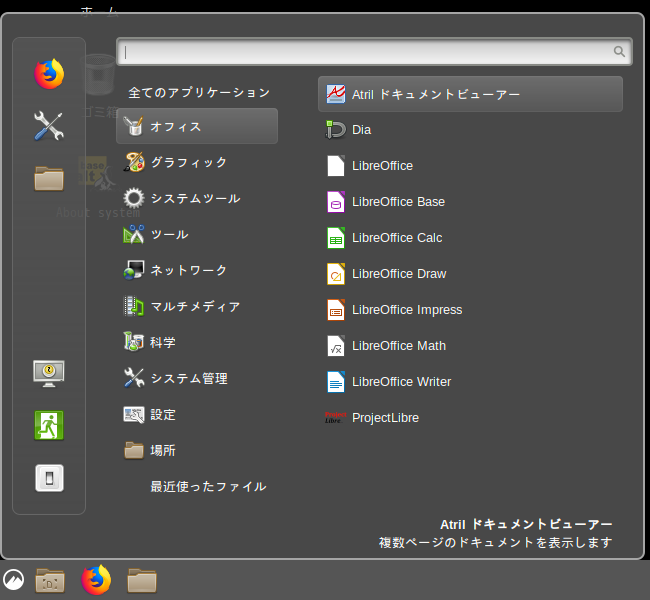Select the 場所 category
The width and height of the screenshot is (650, 600).
(197, 450)
